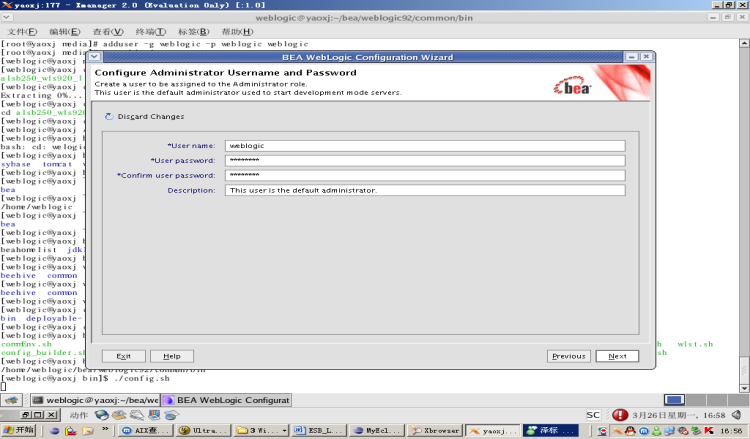Switch to the AIX taskbar window
This screenshot has height=439, width=750.
pos(145,430)
